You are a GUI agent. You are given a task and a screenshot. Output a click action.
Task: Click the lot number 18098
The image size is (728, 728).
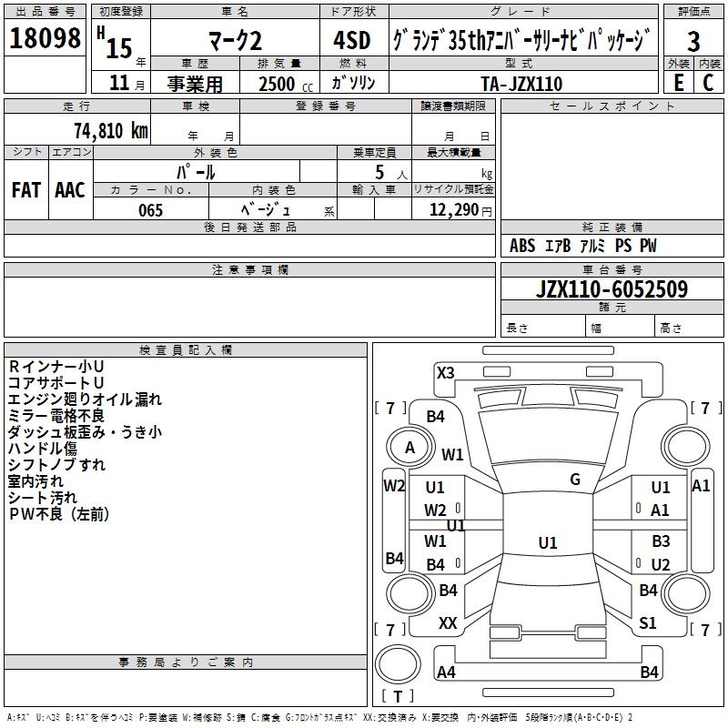pos(45,40)
